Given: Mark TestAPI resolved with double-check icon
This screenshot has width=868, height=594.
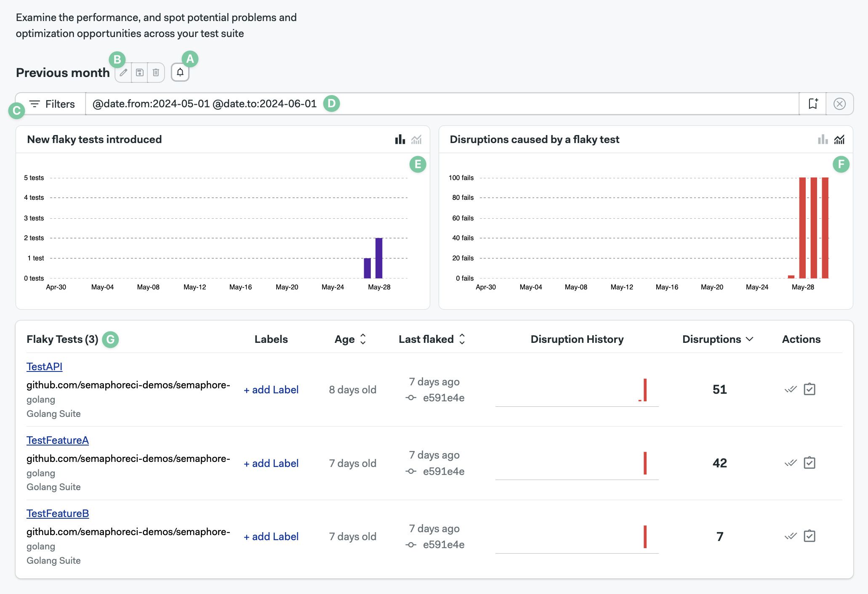Looking at the screenshot, I should [x=791, y=389].
